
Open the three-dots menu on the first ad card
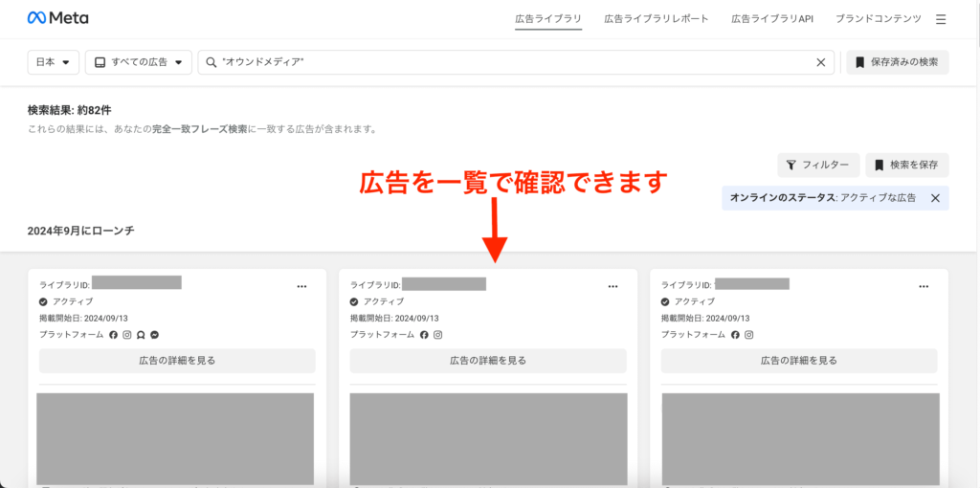click(x=301, y=286)
